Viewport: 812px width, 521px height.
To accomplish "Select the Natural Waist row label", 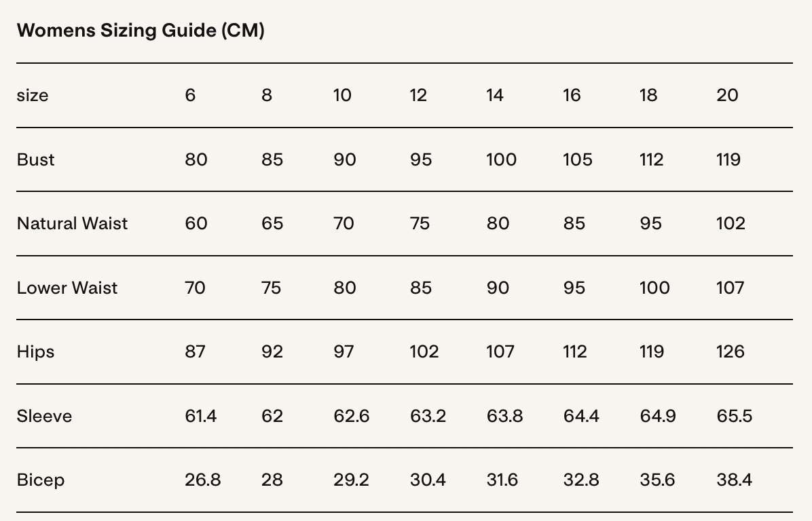I will (x=72, y=223).
